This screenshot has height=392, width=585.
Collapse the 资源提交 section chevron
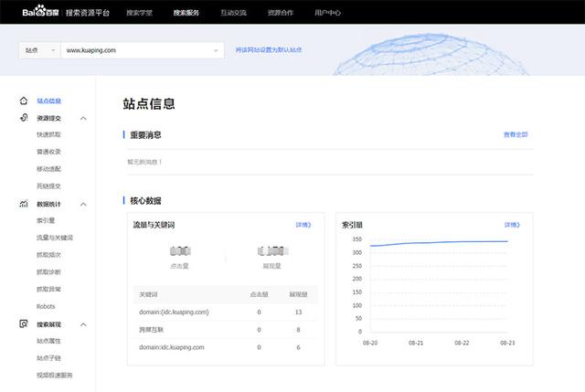[83, 118]
